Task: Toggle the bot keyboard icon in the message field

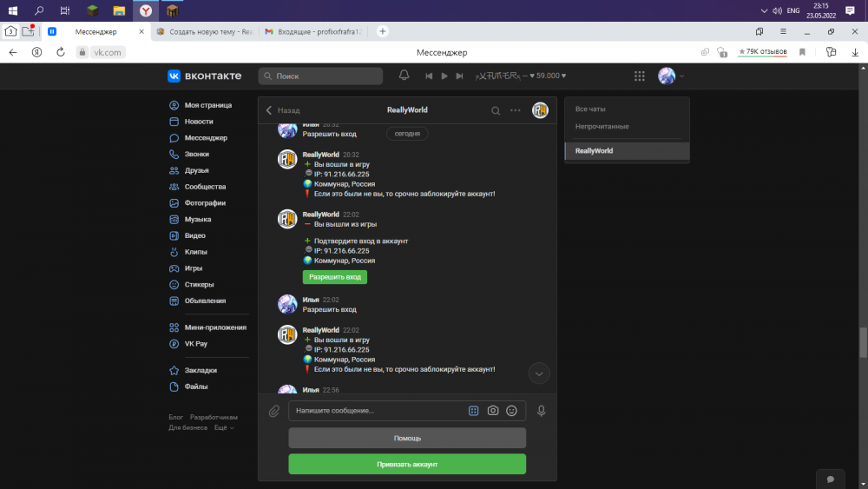Action: [x=473, y=410]
